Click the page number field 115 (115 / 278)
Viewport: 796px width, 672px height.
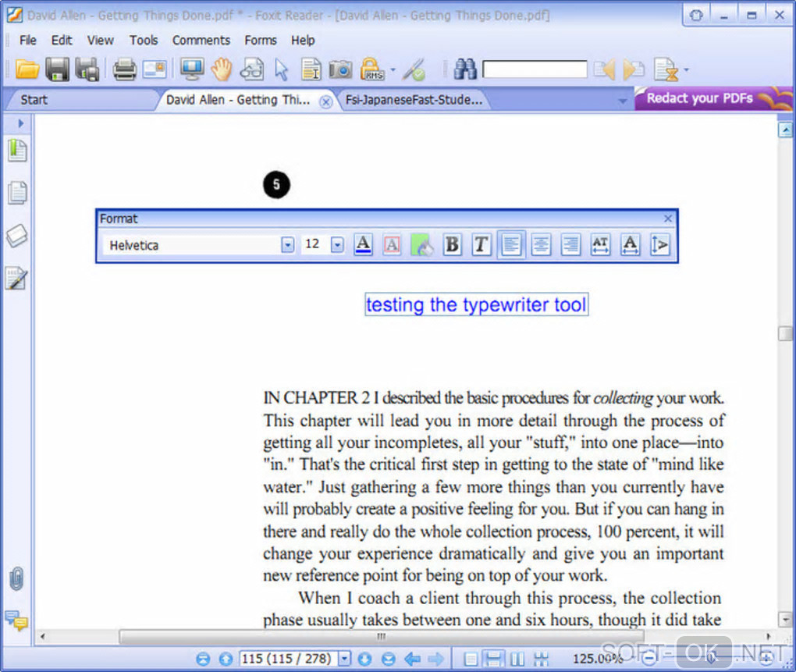click(288, 659)
